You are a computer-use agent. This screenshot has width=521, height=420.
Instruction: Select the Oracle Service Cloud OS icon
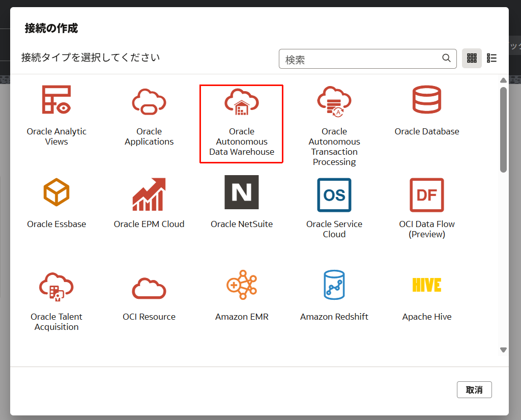(334, 195)
